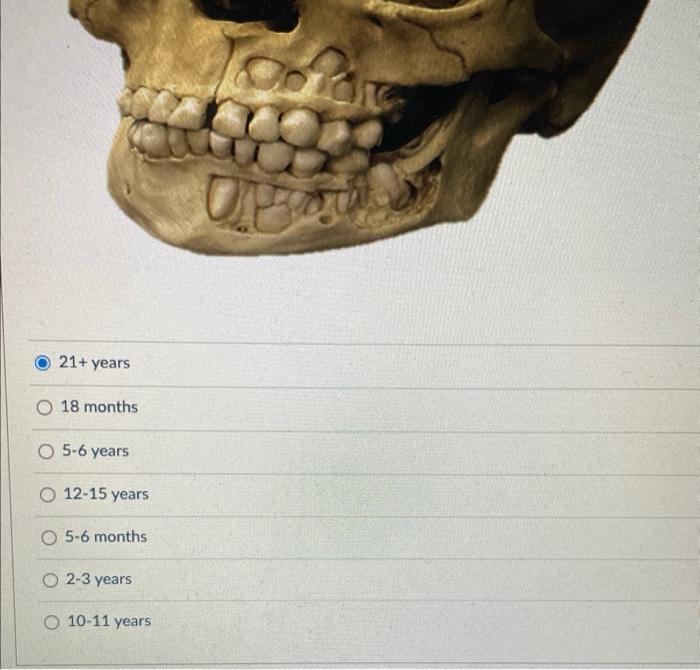Screen dimensions: 700x670
Task: Pick the 5-6 years radio button
Action: pos(46,451)
